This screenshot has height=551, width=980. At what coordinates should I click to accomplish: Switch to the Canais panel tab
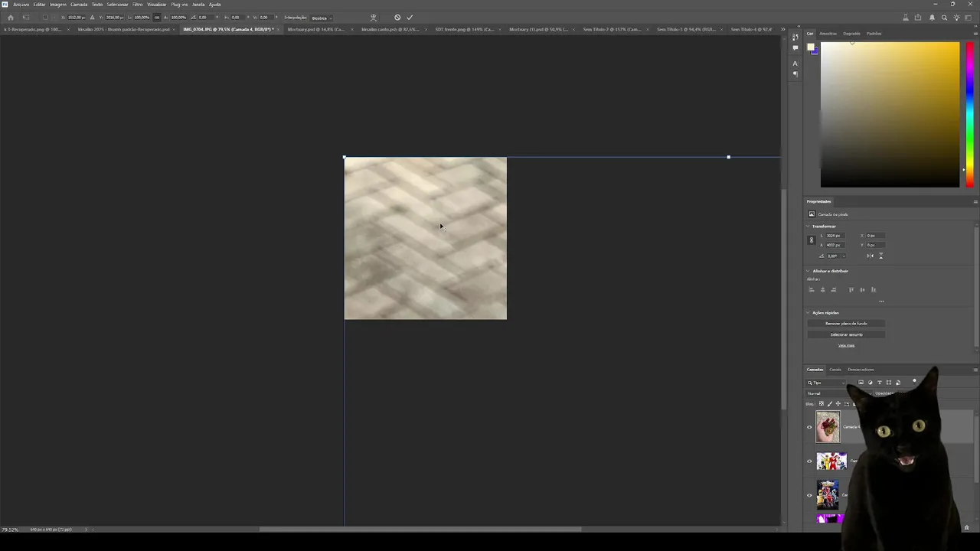[x=835, y=370]
